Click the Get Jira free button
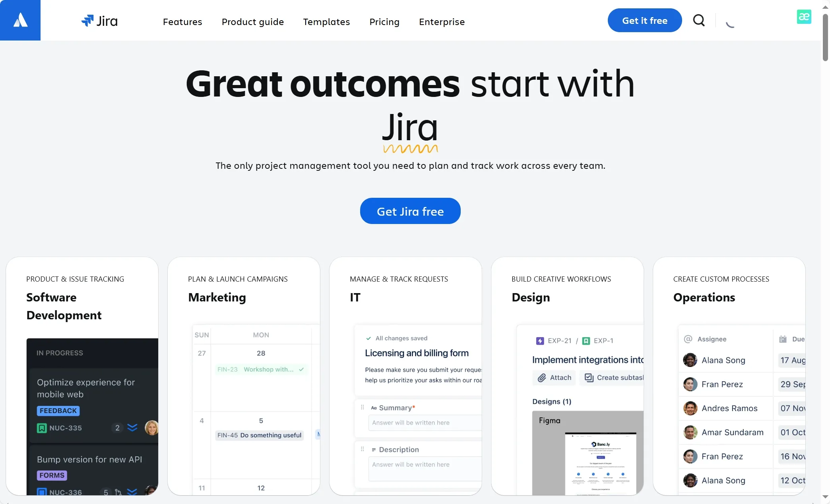 pos(410,211)
